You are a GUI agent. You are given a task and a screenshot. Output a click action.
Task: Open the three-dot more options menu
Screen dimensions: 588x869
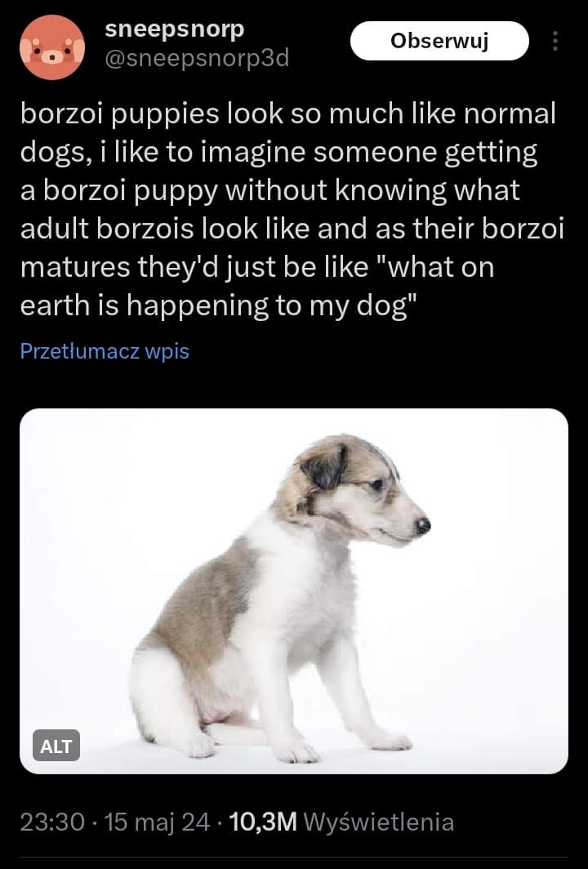555,41
